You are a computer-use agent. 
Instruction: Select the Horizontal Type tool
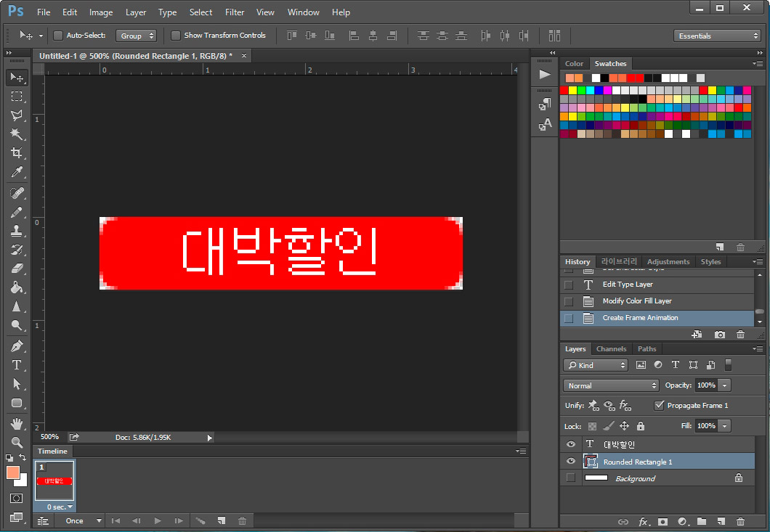[17, 364]
